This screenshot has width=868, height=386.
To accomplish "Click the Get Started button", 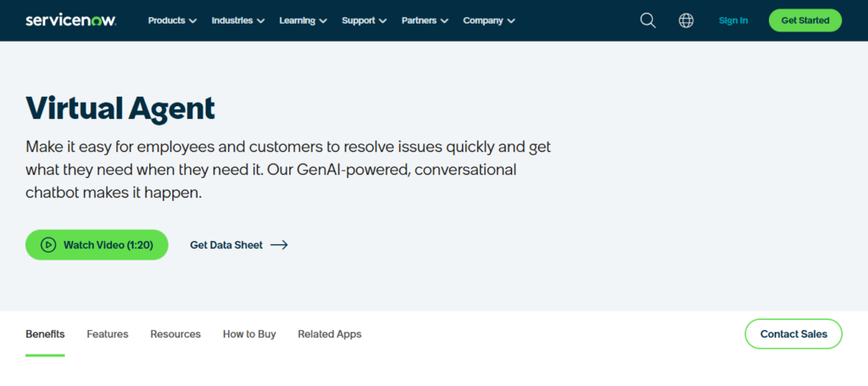I will (805, 20).
